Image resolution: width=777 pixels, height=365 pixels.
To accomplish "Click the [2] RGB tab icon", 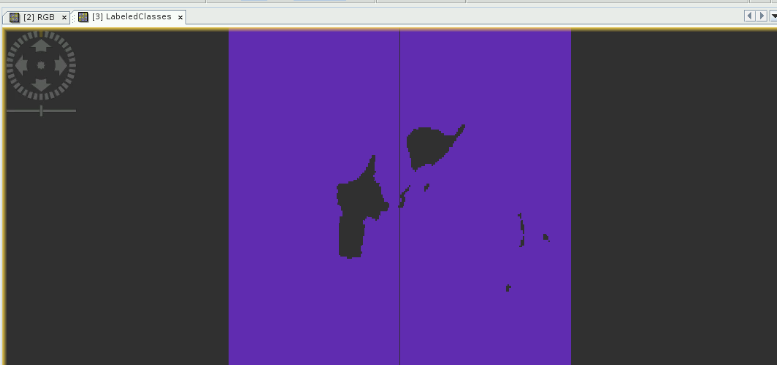I will tap(15, 17).
